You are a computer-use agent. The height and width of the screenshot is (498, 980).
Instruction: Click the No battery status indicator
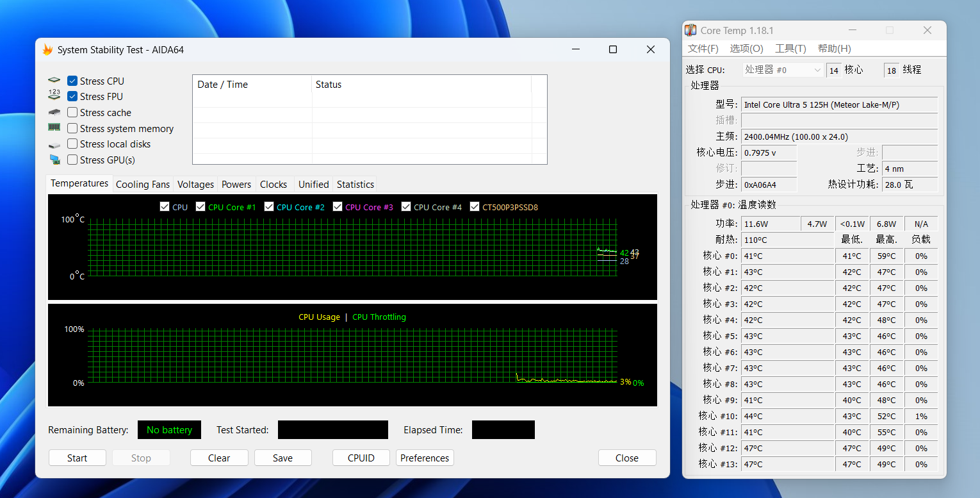pos(169,430)
